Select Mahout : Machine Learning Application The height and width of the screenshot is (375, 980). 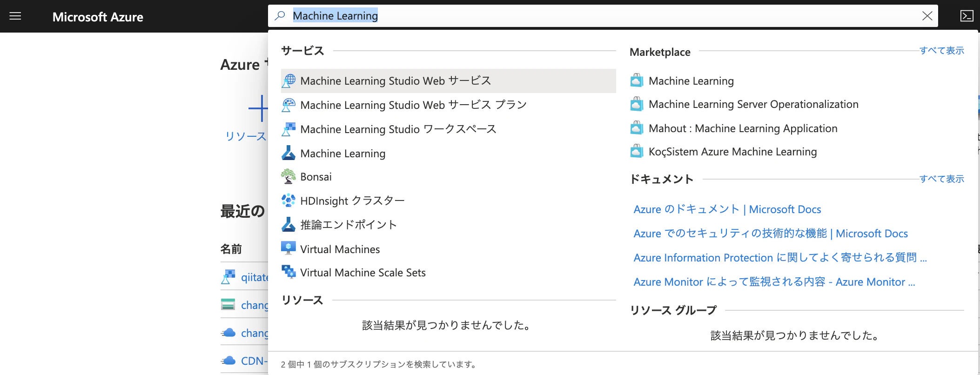[x=743, y=128]
